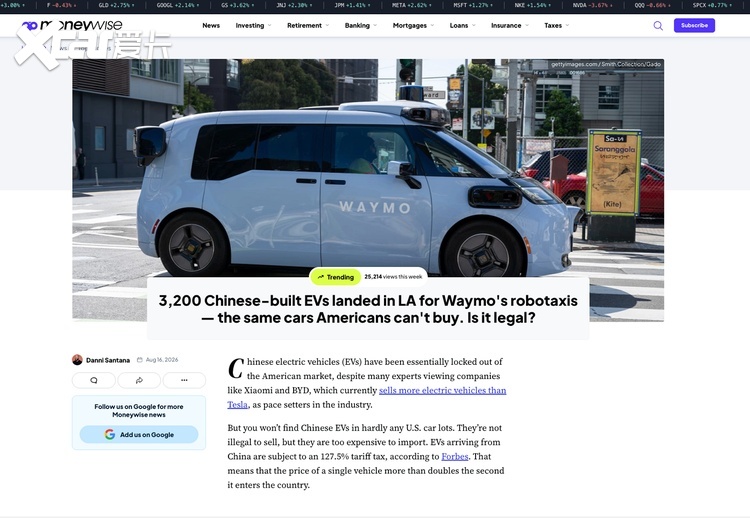Click META +2.62% ticker item
Screen dimensions: 750x525
point(411,5)
